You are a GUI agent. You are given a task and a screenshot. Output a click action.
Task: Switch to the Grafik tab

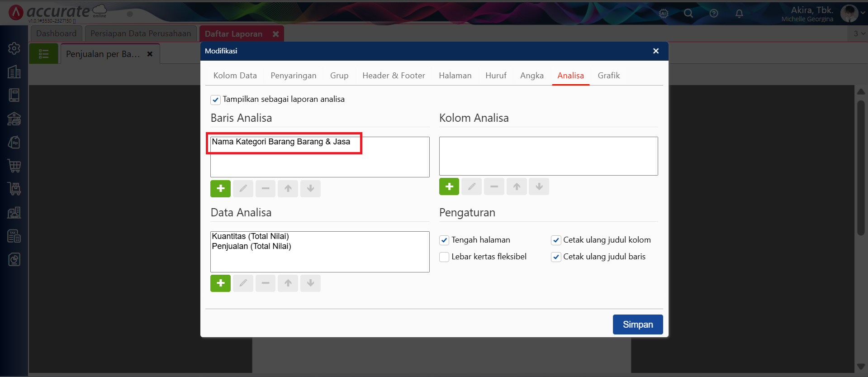tap(608, 76)
